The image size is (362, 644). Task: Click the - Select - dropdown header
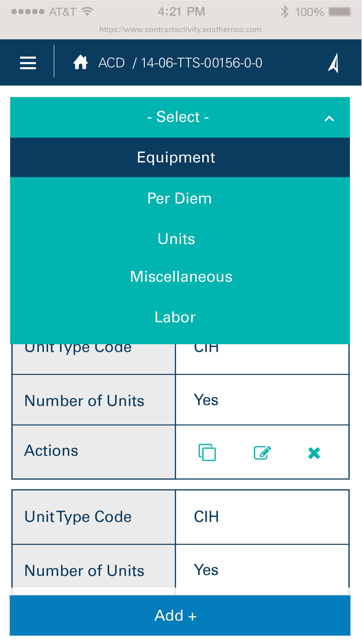180,117
